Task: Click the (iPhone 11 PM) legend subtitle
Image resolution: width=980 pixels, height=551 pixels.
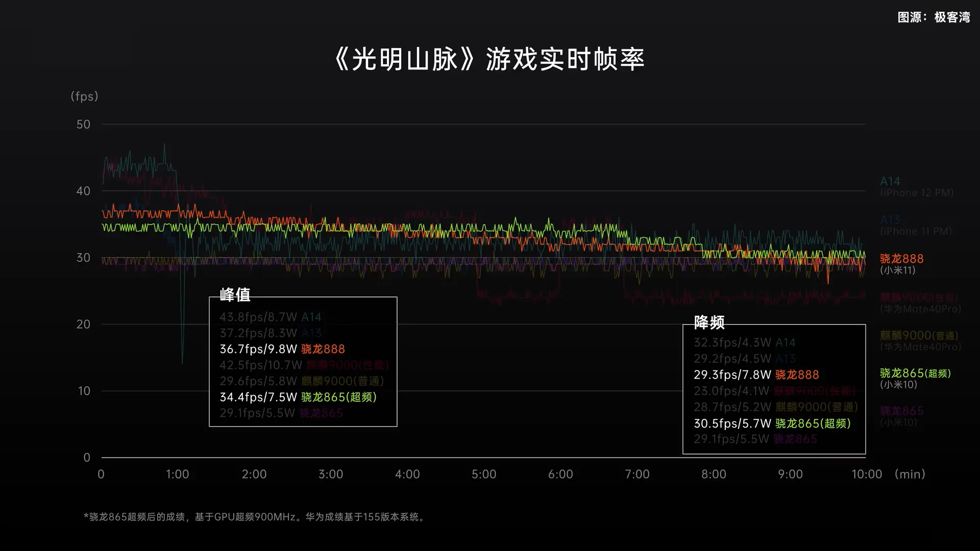Action: 916,231
